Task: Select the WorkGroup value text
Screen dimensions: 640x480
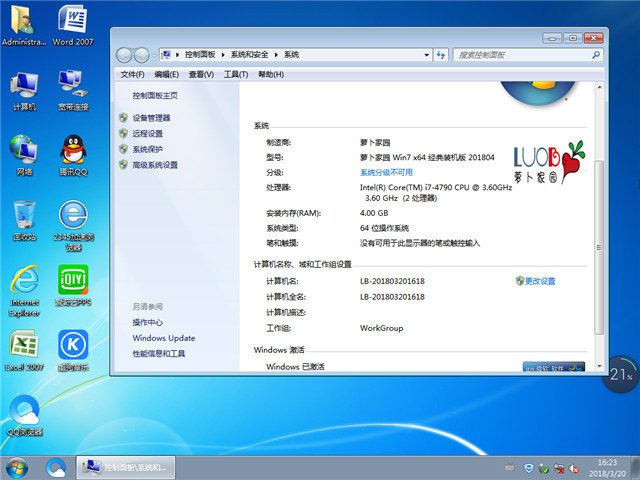Action: pyautogui.click(x=381, y=328)
